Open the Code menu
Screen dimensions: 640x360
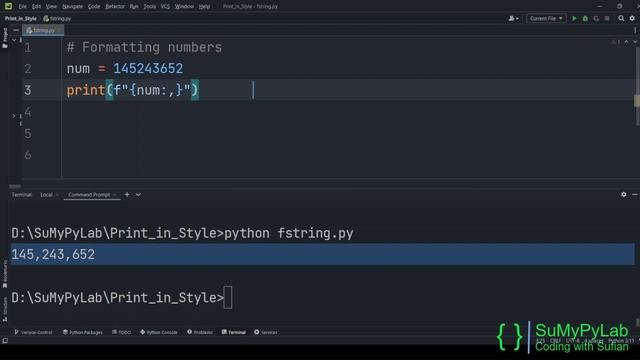pyautogui.click(x=94, y=7)
